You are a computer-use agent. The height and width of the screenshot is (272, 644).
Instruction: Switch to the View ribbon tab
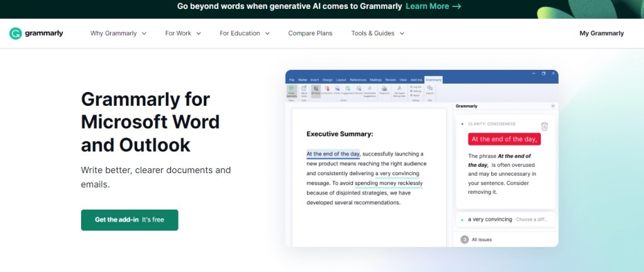(403, 80)
